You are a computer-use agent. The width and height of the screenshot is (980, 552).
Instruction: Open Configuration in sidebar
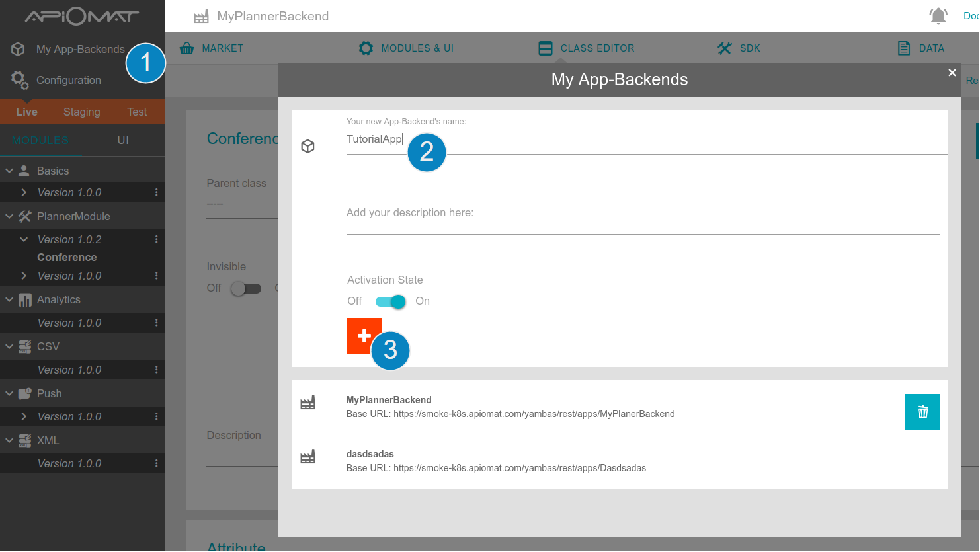click(69, 80)
